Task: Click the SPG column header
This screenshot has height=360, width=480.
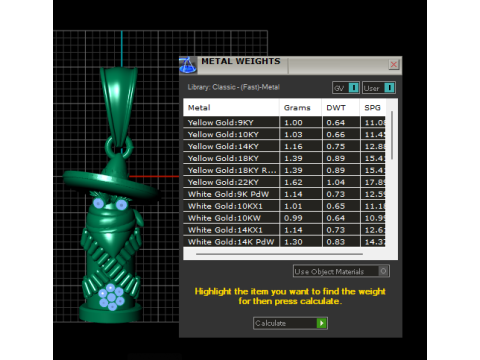Action: pos(372,108)
